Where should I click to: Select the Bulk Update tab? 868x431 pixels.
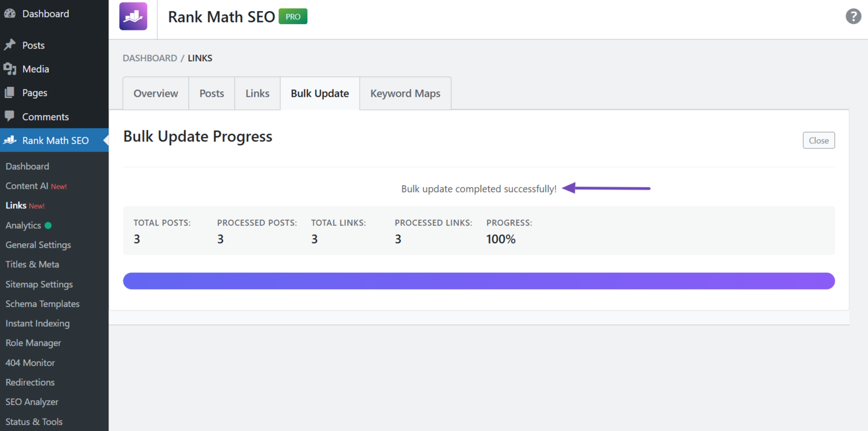(x=319, y=93)
